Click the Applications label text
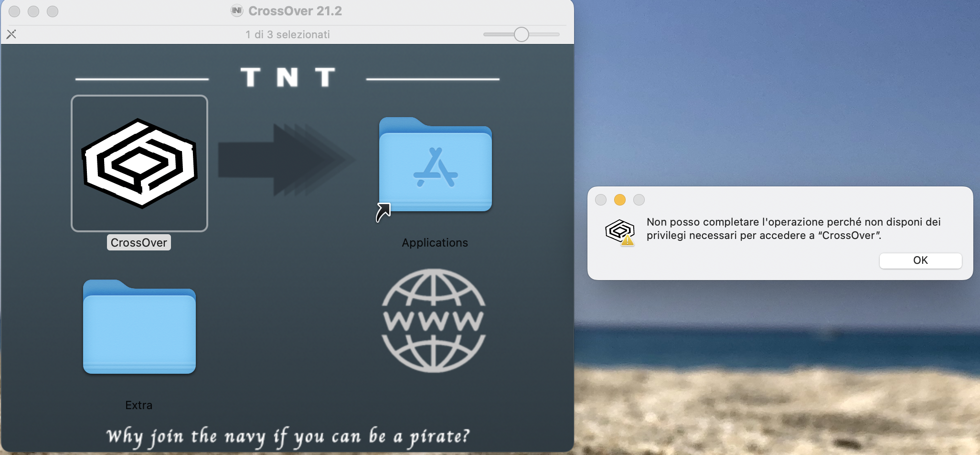 point(435,242)
